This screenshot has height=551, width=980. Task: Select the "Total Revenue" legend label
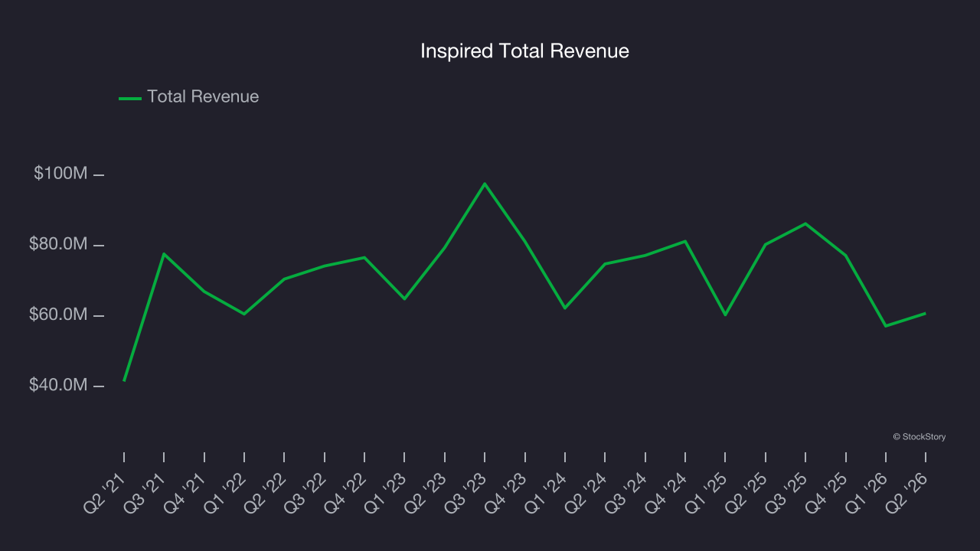[203, 96]
